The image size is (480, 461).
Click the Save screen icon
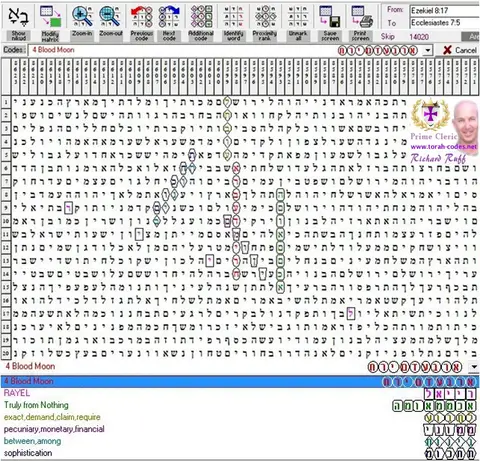tap(330, 16)
